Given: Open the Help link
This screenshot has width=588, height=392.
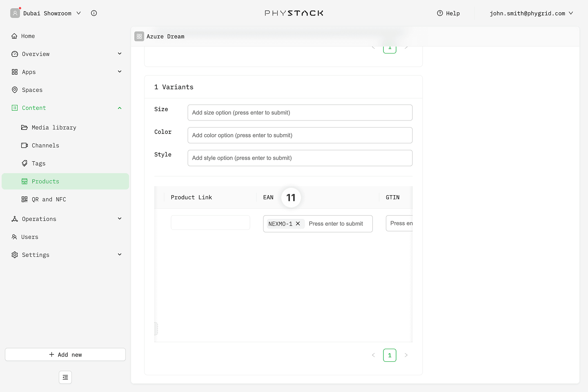Looking at the screenshot, I should point(448,13).
